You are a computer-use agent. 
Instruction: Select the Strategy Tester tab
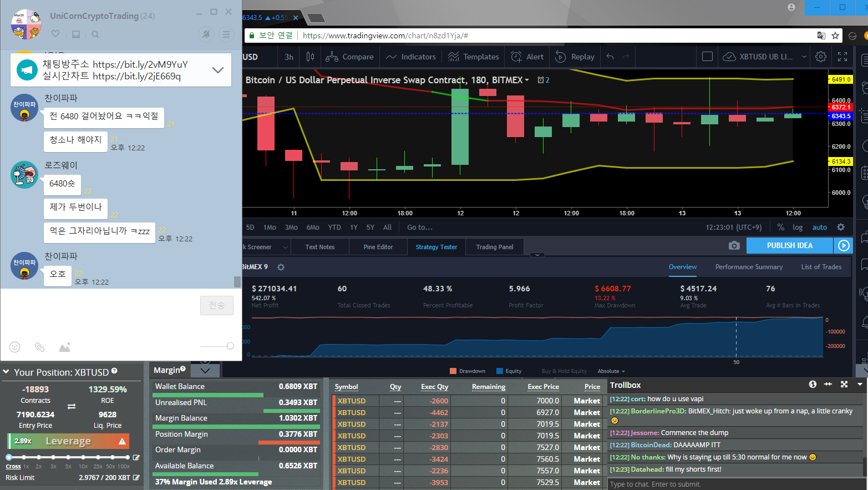pos(436,247)
